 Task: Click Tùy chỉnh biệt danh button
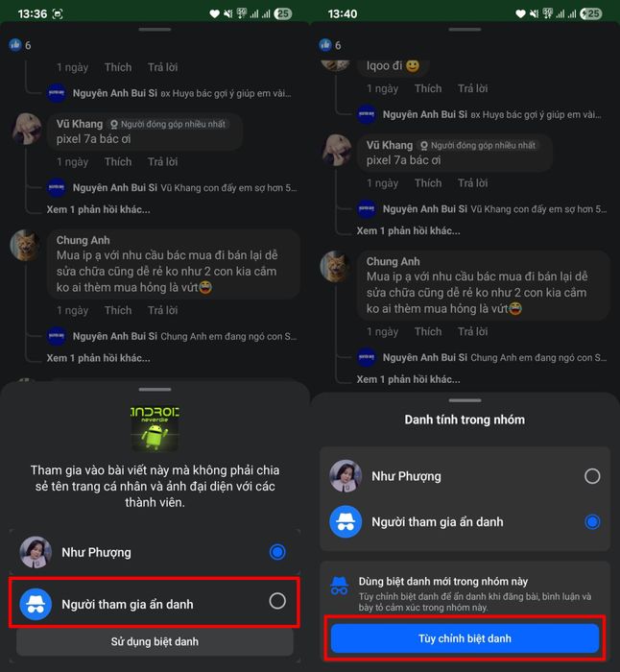[x=465, y=638]
